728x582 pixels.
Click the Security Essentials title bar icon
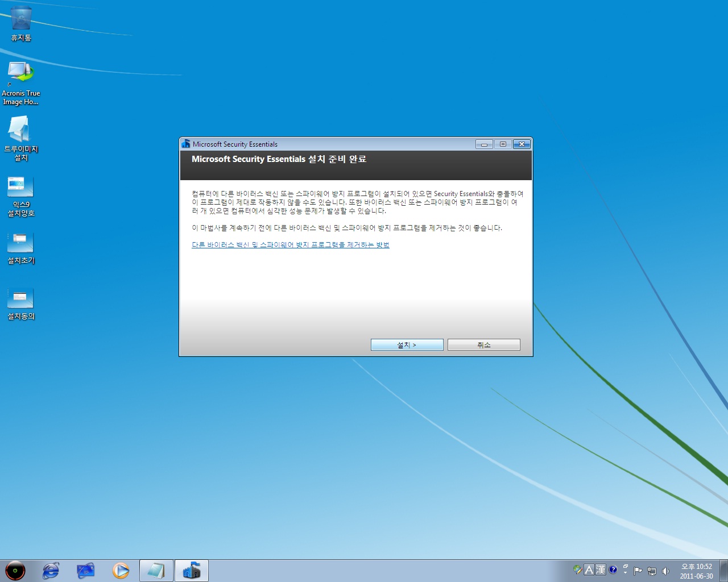[x=185, y=144]
